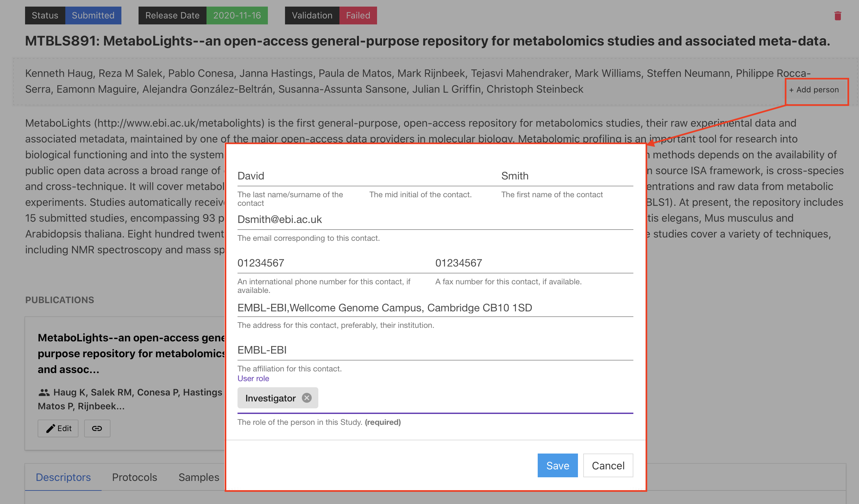
Task: Cancel the add person dialog
Action: click(608, 465)
